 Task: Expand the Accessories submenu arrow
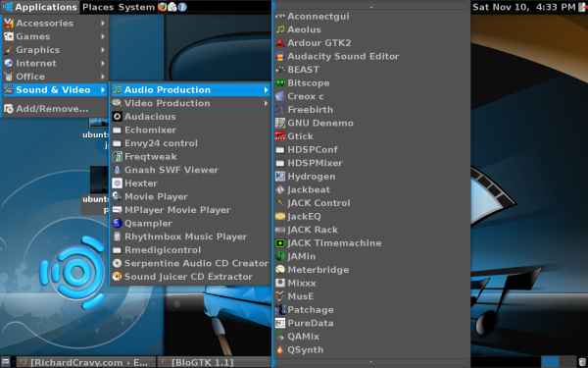coord(103,24)
